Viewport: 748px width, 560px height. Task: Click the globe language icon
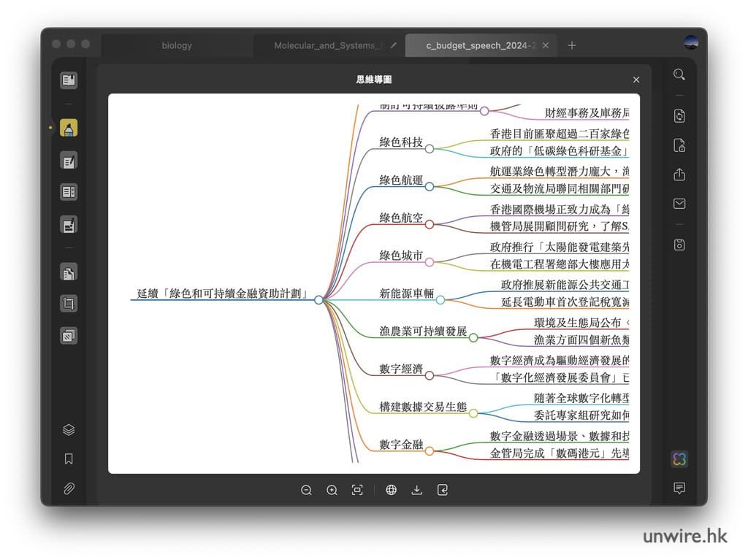[392, 491]
